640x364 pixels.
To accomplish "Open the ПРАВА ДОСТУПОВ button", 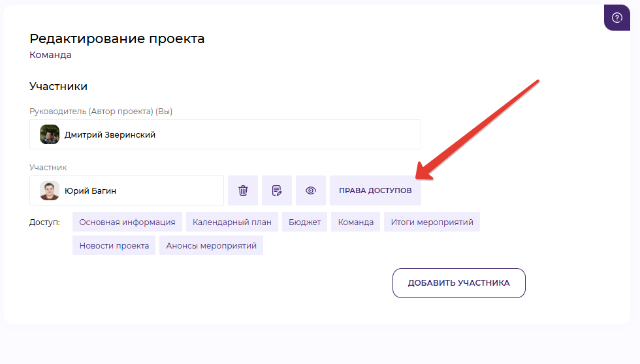I will point(375,190).
